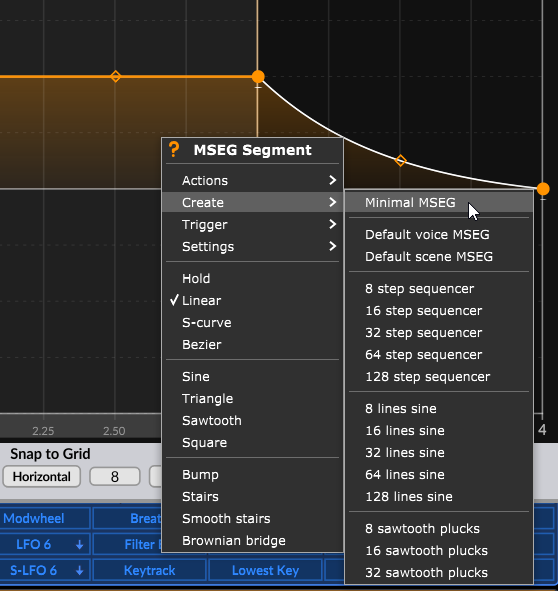
Task: Create 16 step sequencer
Action: click(x=439, y=311)
